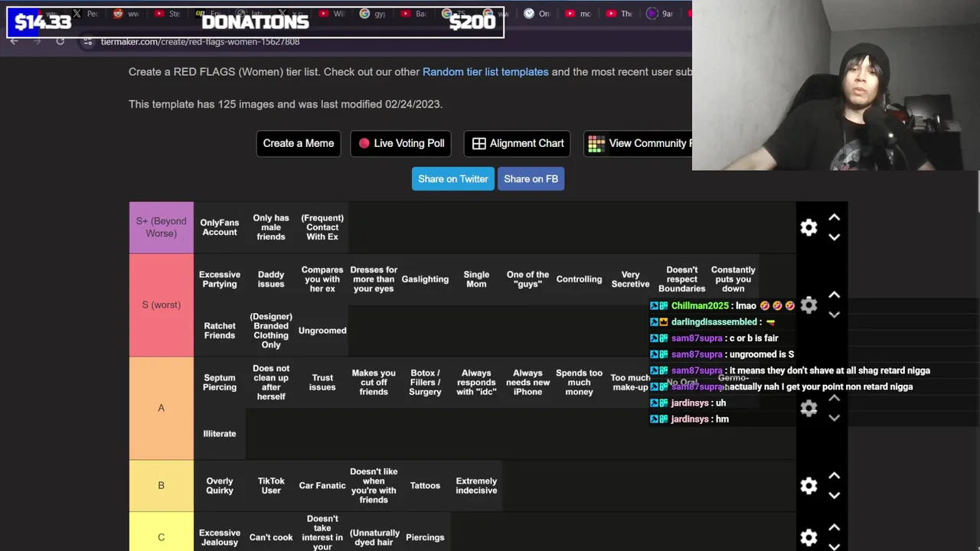Image resolution: width=980 pixels, height=551 pixels.
Task: Click chat username Chillman2025
Action: click(x=700, y=306)
